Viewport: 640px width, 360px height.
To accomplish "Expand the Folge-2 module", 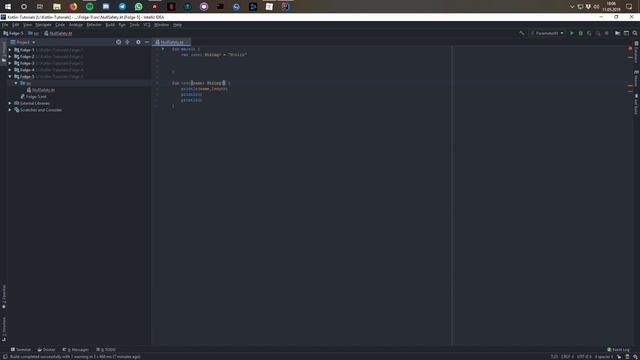I will [10, 56].
